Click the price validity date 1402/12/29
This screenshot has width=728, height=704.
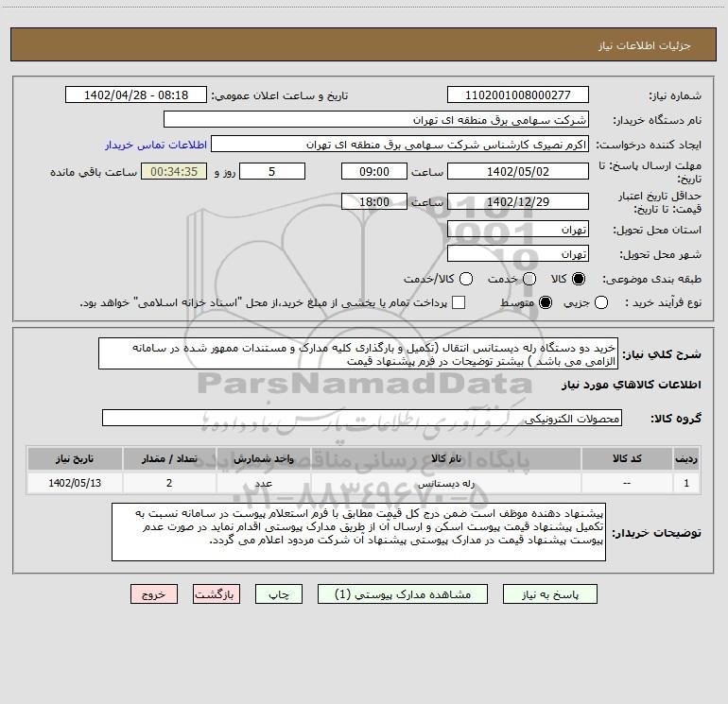click(518, 201)
